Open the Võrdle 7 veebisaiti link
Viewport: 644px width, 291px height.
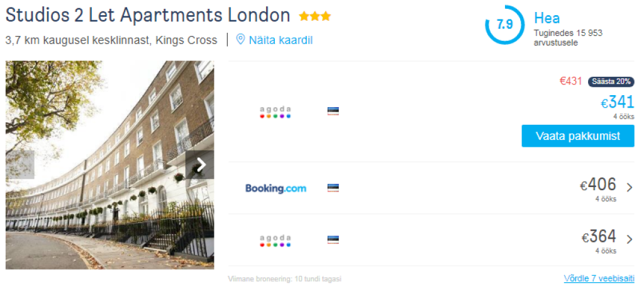599,278
